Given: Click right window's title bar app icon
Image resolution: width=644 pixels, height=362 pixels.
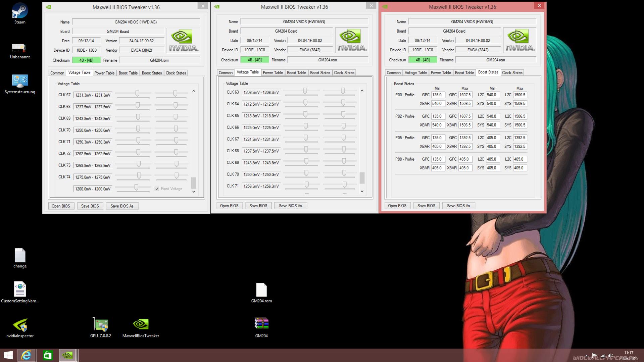Looking at the screenshot, I should [385, 6].
